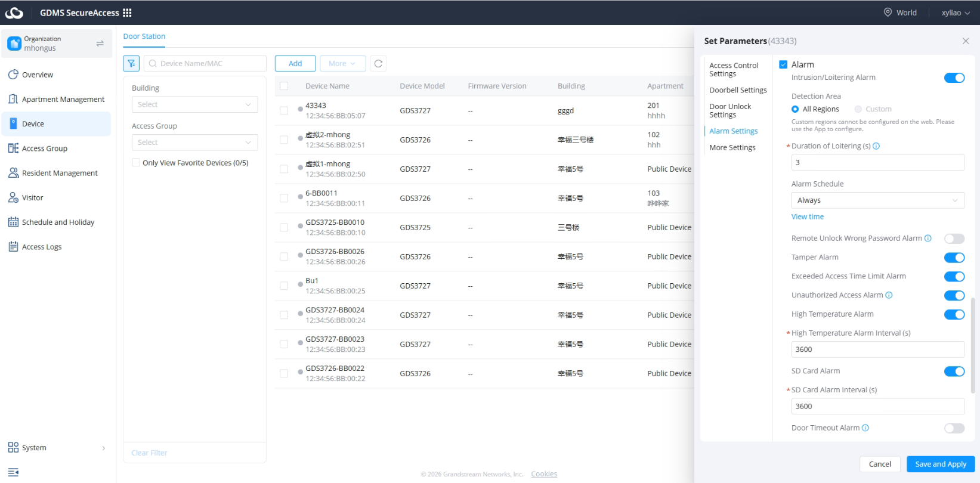Open the xyliao user account menu
This screenshot has width=980, height=483.
click(x=956, y=13)
